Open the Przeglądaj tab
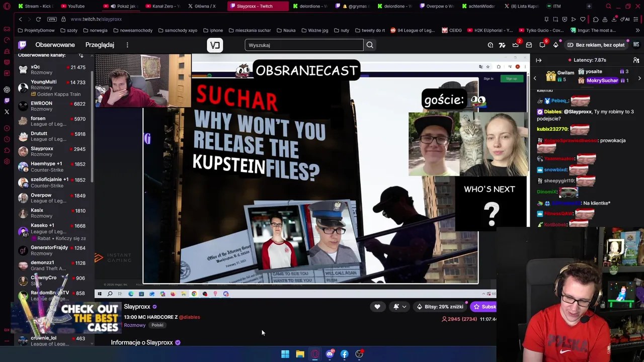The height and width of the screenshot is (362, 644). click(x=100, y=45)
